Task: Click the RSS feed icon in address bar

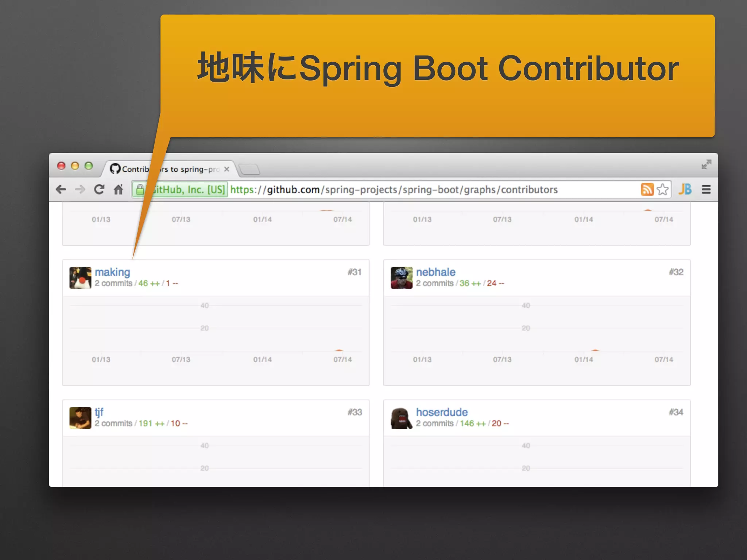Action: 647,190
